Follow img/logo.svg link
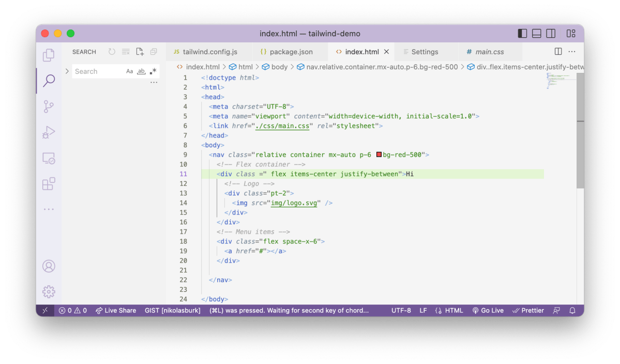Screen dimensions: 620x364 point(294,203)
